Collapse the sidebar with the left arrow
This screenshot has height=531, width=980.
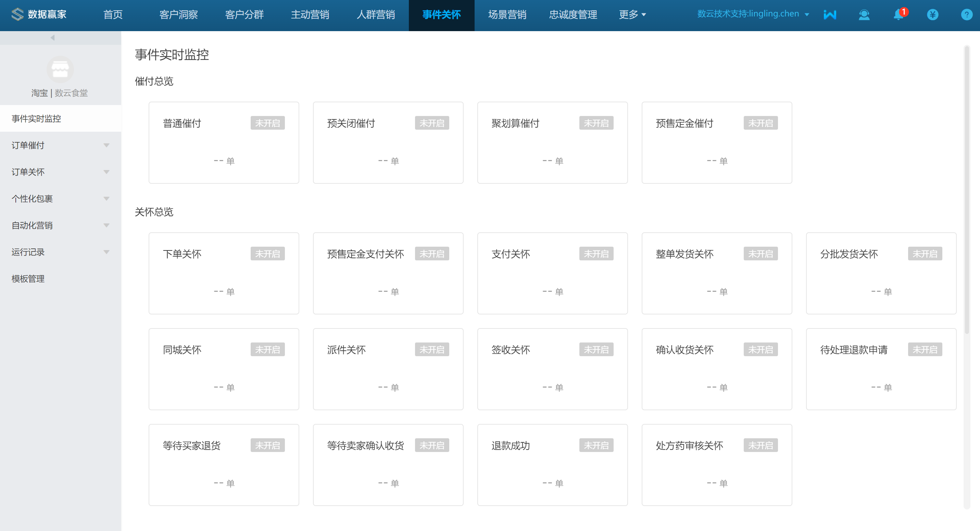coord(52,38)
